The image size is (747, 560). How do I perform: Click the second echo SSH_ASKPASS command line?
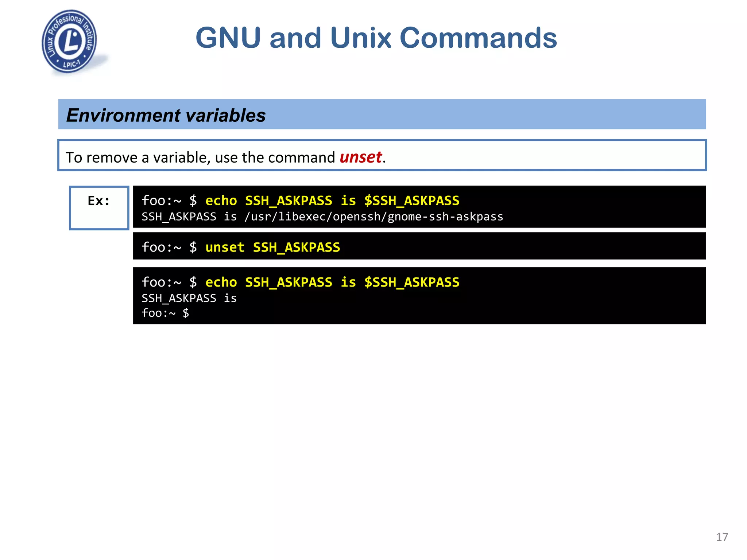(300, 282)
